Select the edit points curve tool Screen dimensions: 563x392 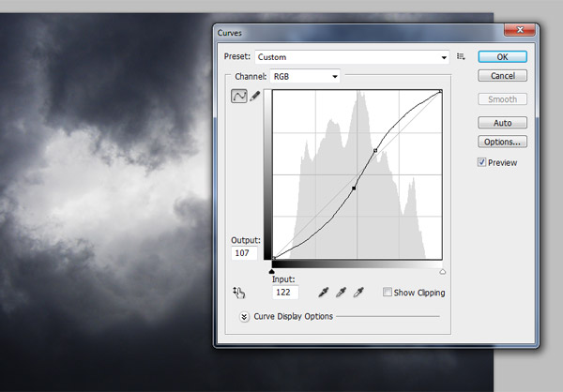239,97
